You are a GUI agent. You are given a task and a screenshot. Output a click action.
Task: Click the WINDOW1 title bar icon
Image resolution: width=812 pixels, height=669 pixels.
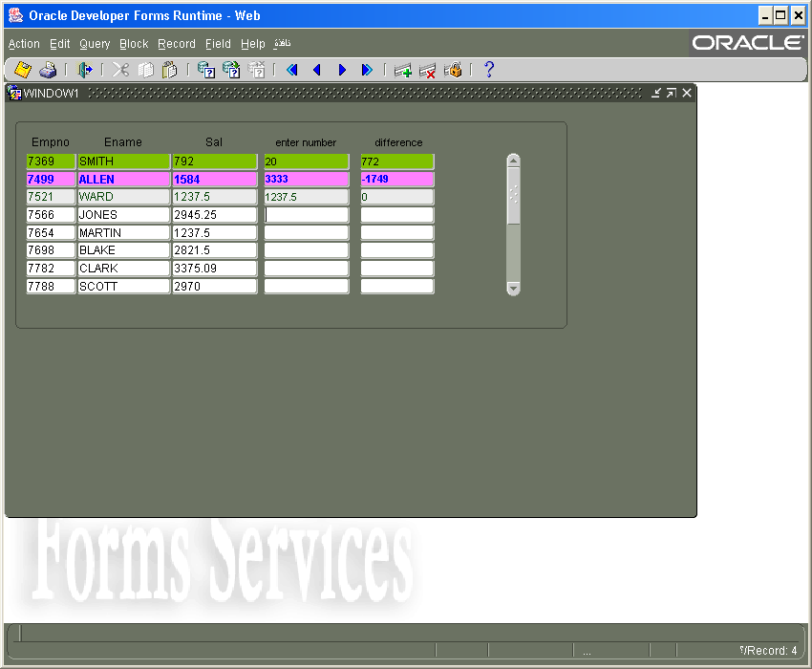pyautogui.click(x=14, y=93)
